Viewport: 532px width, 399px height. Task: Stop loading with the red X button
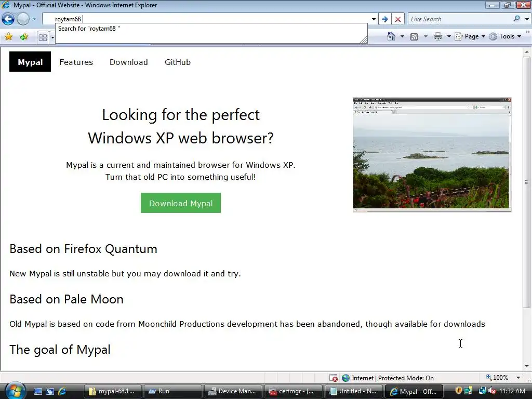tap(398, 19)
